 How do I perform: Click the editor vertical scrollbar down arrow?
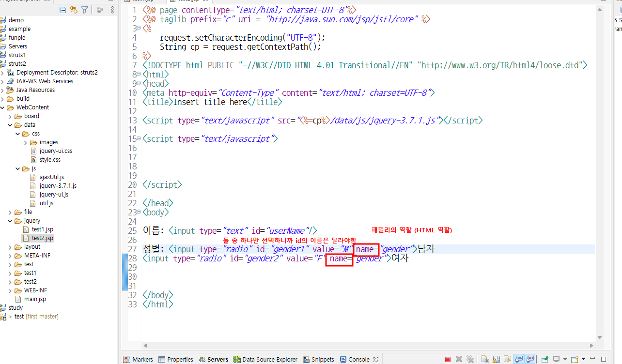(x=599, y=337)
